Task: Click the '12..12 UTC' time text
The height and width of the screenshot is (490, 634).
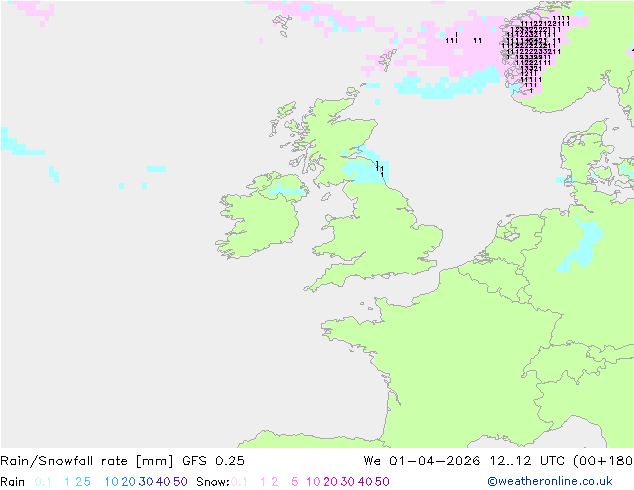Action: click(527, 461)
